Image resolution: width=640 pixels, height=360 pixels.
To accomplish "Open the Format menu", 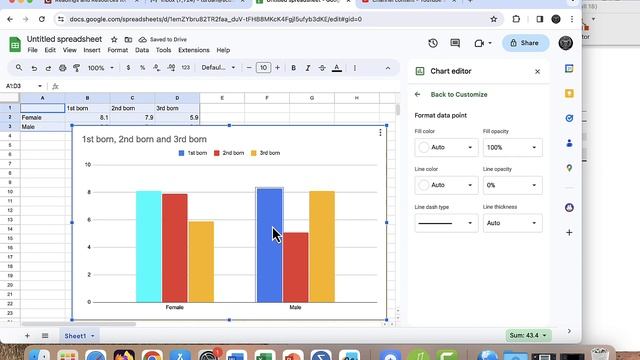I will pyautogui.click(x=118, y=50).
